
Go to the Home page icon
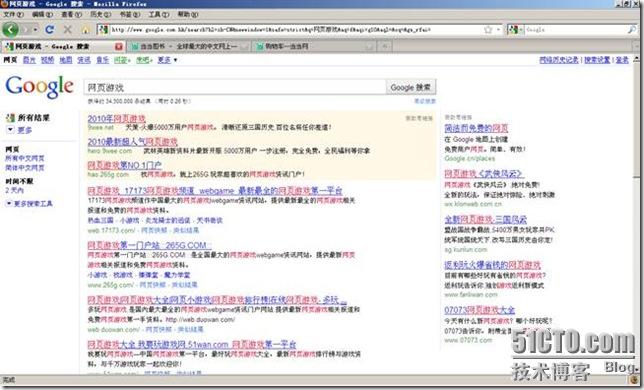coord(85,30)
